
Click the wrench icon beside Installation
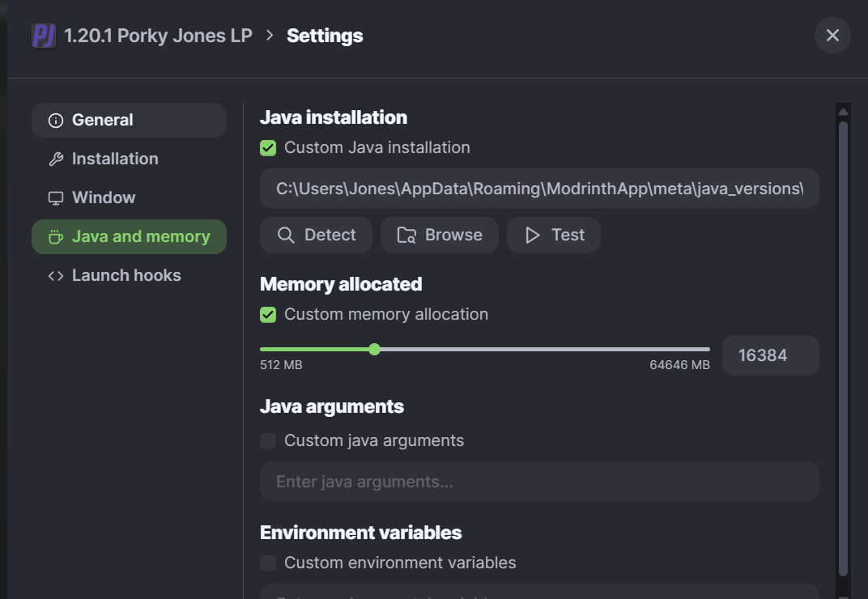55,159
